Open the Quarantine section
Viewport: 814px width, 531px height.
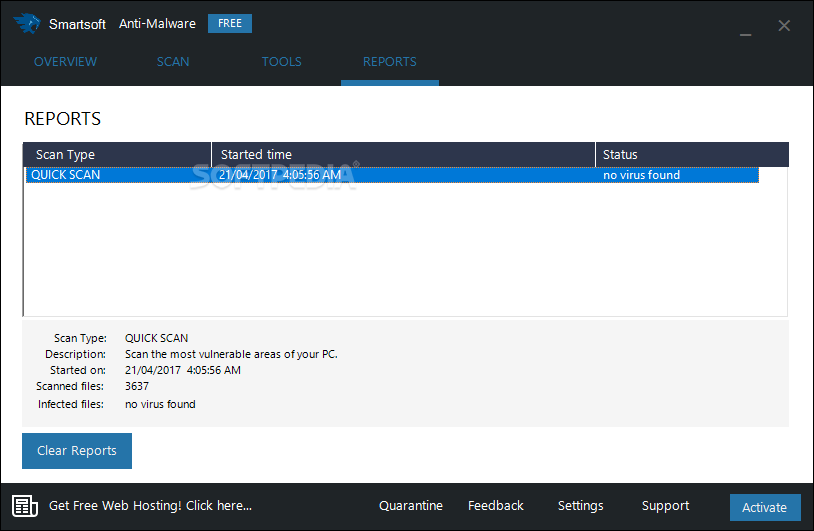pos(411,506)
